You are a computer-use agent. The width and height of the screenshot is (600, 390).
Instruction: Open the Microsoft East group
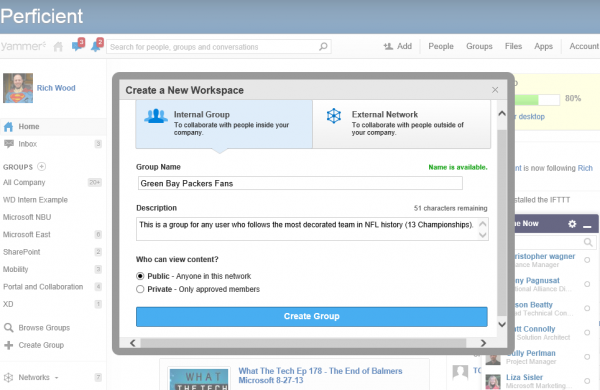pos(27,235)
